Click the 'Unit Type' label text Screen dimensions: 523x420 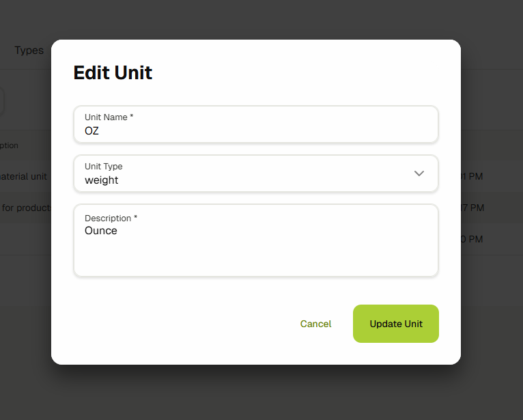pos(104,167)
